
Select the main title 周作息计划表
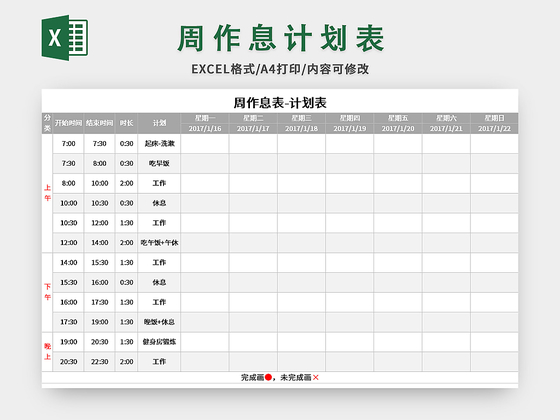[x=280, y=38]
